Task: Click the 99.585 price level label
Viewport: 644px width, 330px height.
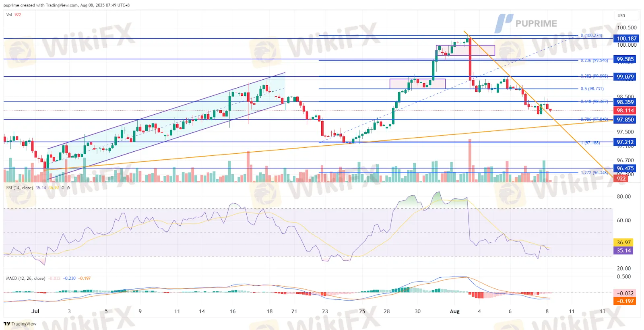Action: pyautogui.click(x=625, y=59)
